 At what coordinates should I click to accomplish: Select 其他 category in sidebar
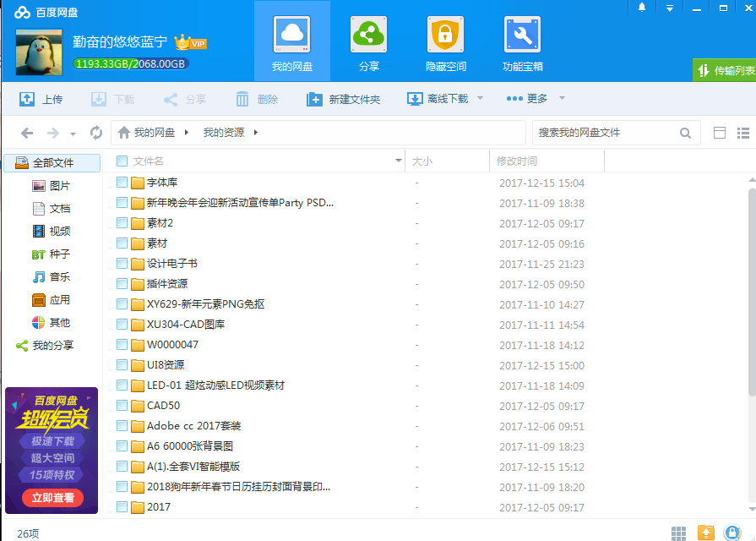tap(52, 322)
